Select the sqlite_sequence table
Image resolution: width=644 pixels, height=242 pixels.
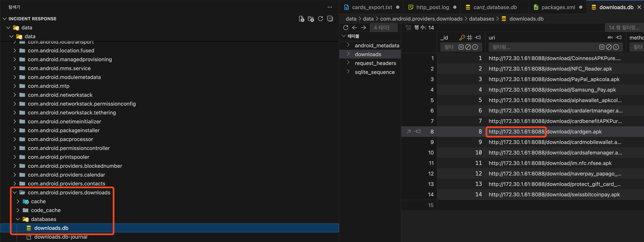375,72
